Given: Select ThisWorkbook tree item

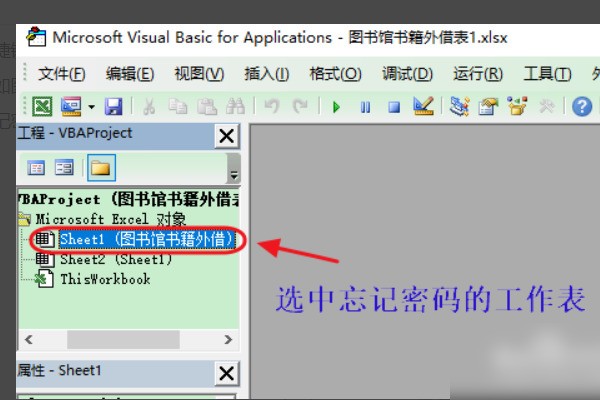Looking at the screenshot, I should coord(105,279).
